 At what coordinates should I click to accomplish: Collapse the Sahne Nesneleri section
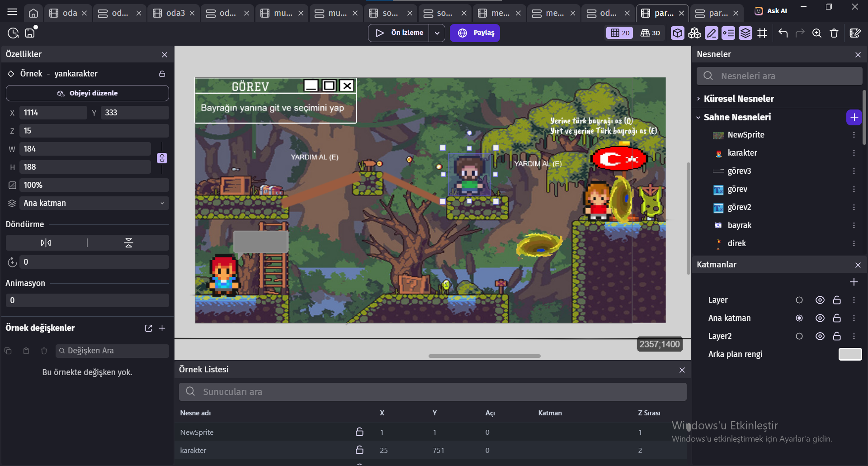tap(698, 118)
